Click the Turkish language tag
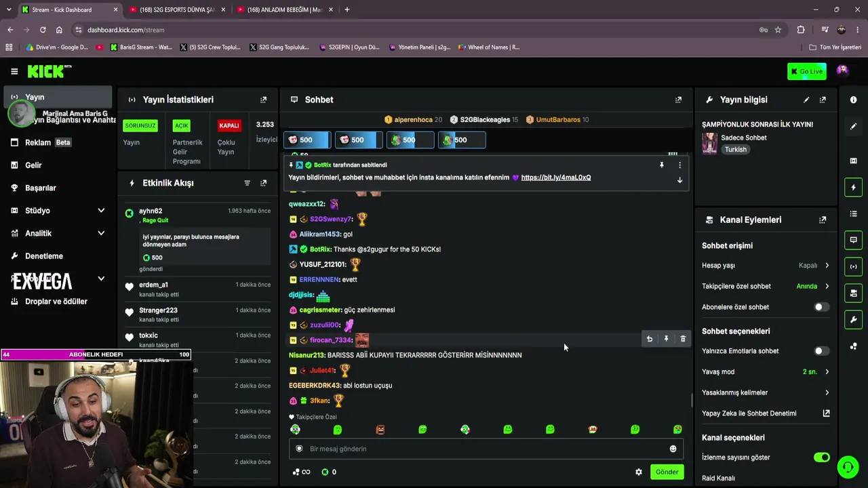The image size is (868, 488). tap(735, 150)
